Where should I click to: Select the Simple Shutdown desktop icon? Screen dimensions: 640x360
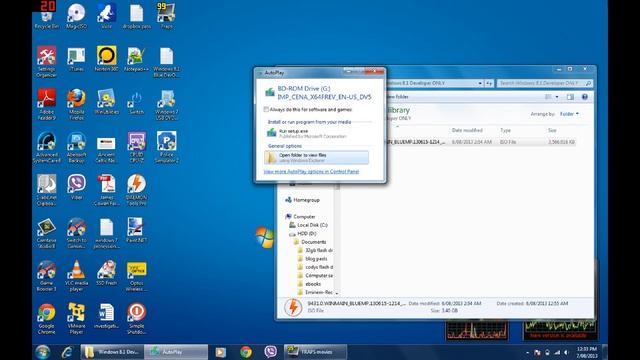click(x=136, y=319)
